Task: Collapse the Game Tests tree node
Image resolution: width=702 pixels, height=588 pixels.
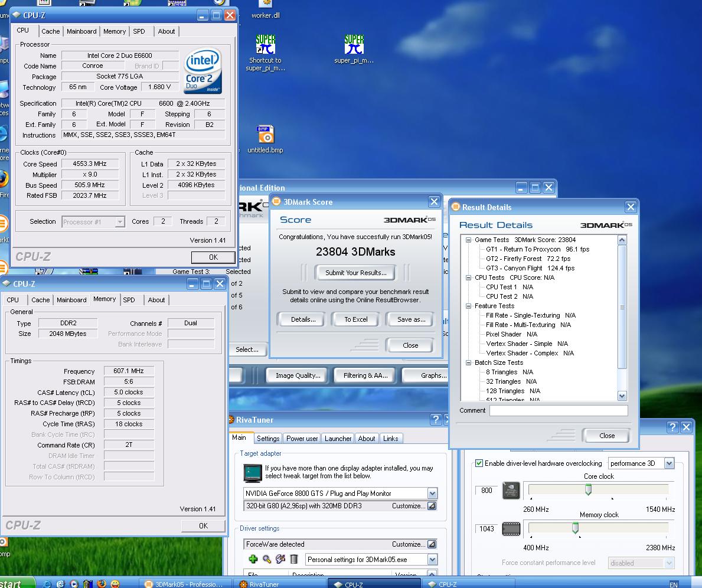Action: (468, 240)
